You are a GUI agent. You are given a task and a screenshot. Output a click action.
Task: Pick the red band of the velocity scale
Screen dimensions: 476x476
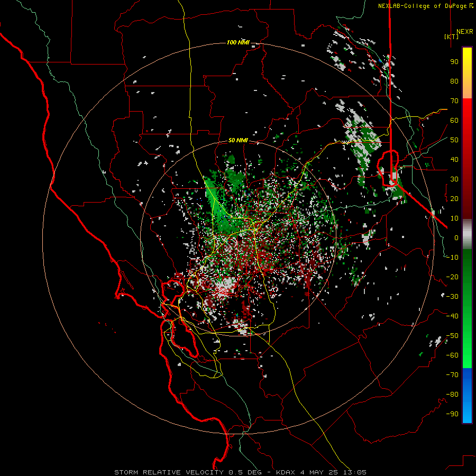[467, 159]
